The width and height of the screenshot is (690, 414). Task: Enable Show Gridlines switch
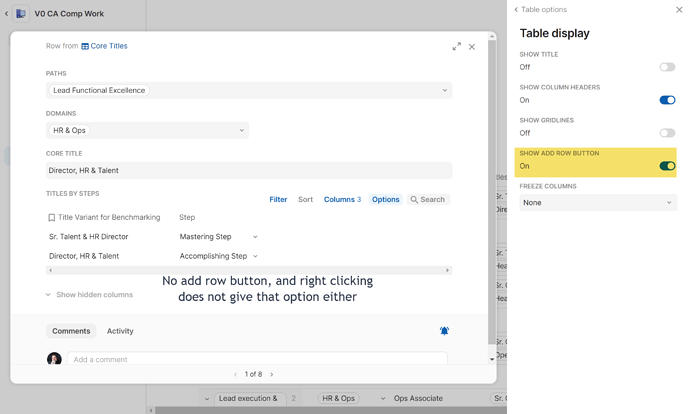(x=667, y=133)
